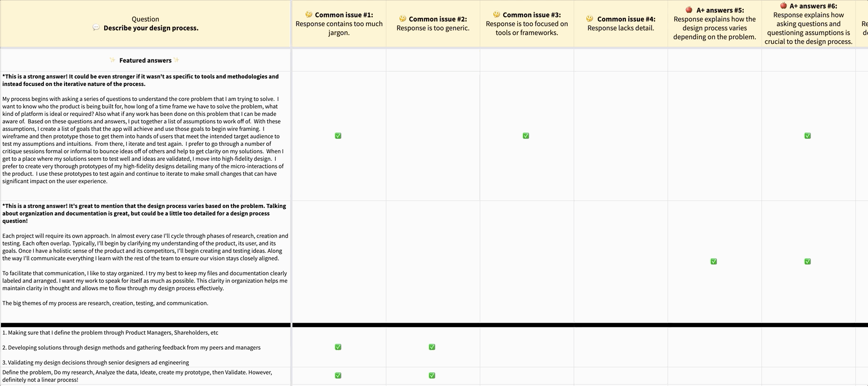Select 'Common issue #3' header title
This screenshot has height=386, width=868.
click(x=532, y=15)
